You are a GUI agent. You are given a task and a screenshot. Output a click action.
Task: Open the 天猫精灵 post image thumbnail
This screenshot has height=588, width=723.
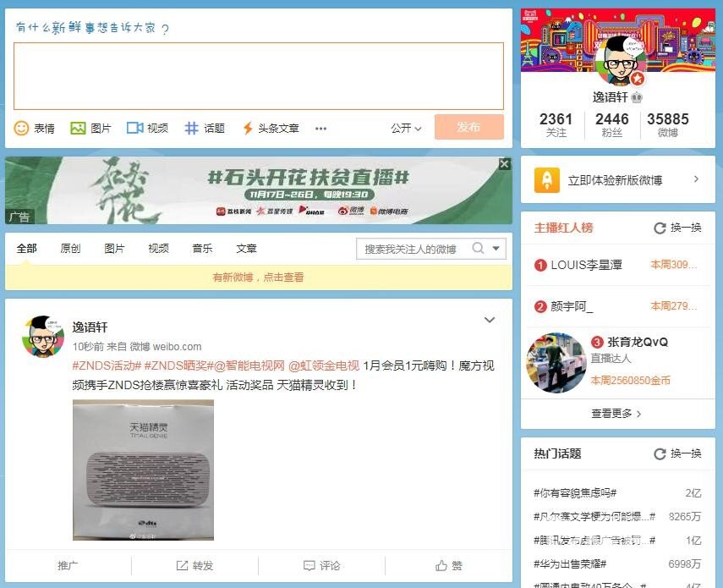point(144,470)
